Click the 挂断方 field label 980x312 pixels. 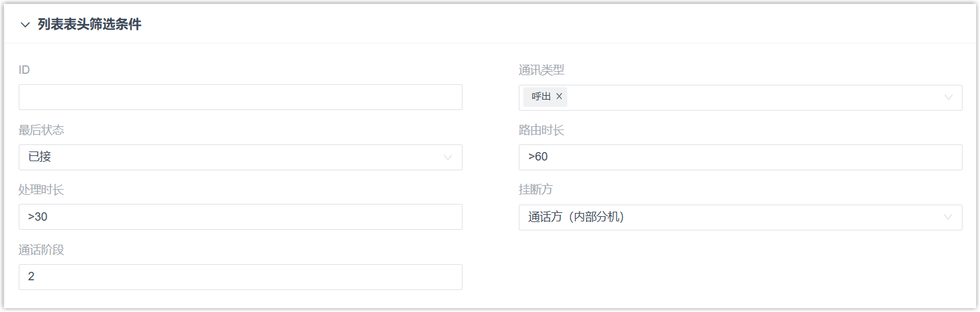coord(536,190)
